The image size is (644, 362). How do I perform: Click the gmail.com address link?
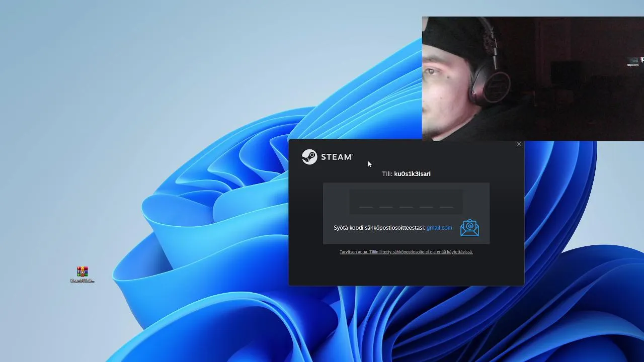[439, 228]
